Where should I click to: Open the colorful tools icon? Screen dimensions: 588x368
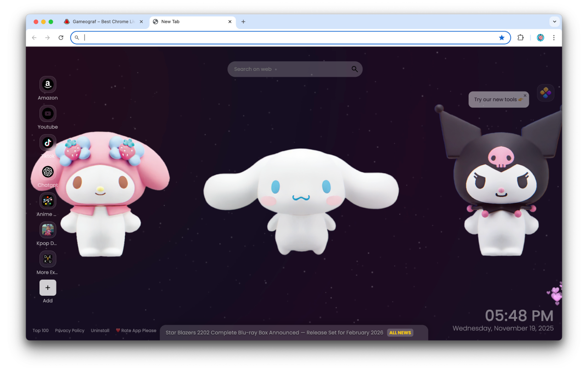point(546,93)
